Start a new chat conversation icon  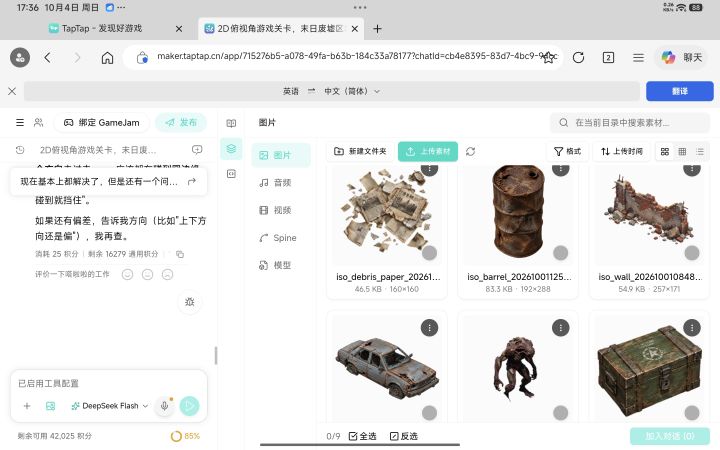[x=197, y=150]
